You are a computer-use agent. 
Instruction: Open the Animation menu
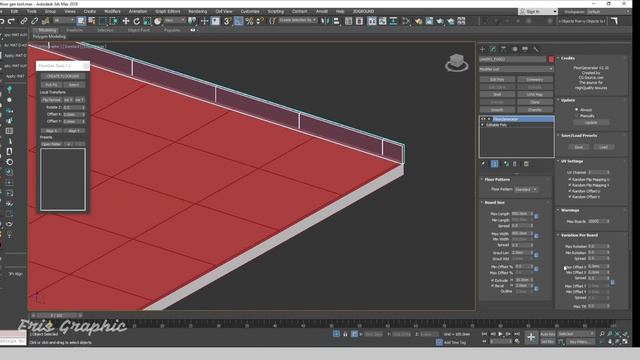(x=138, y=11)
